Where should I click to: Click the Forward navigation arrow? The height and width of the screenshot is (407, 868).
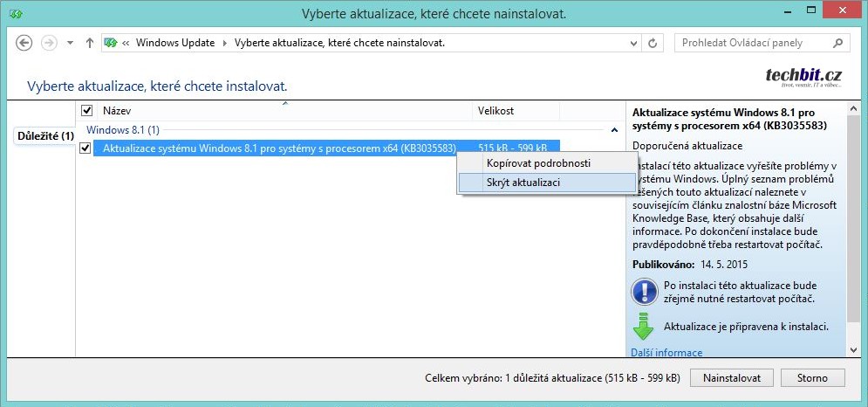pyautogui.click(x=49, y=44)
